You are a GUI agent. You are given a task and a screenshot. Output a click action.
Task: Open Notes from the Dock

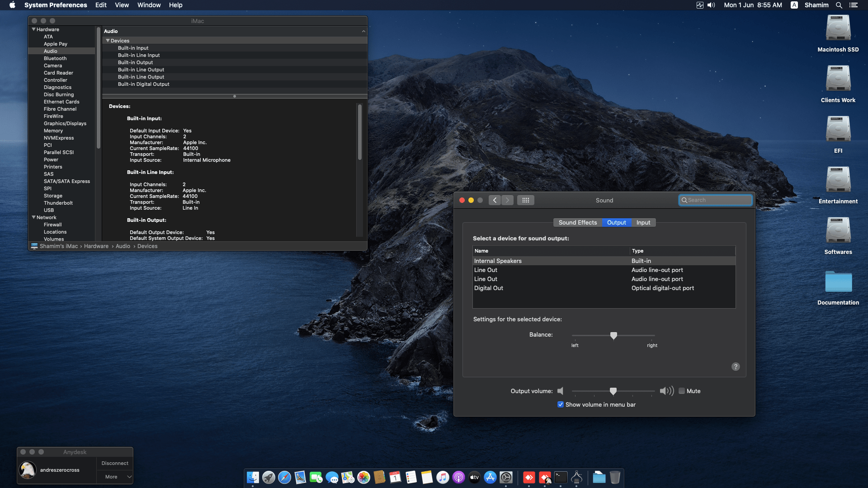427,477
